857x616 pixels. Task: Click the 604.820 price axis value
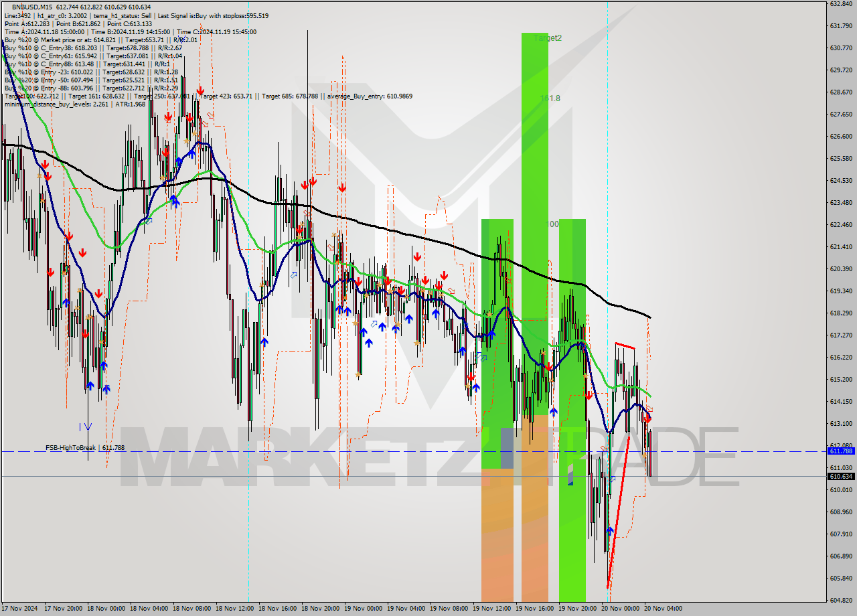click(x=841, y=600)
